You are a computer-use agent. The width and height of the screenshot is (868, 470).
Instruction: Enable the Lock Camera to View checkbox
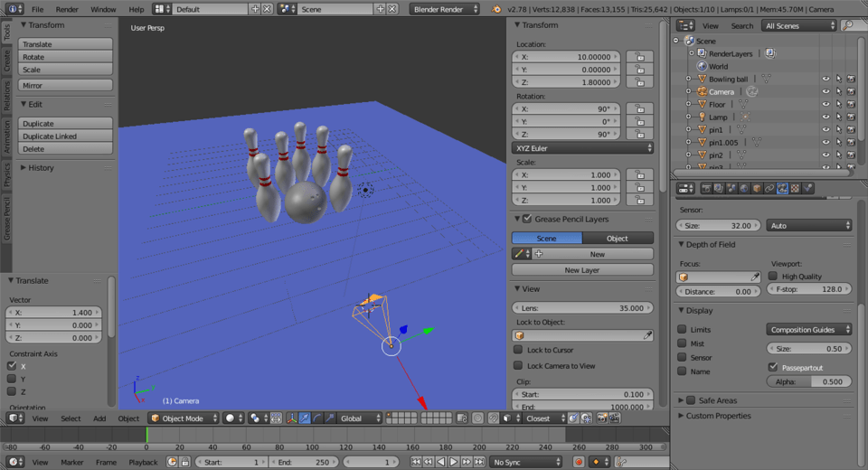pyautogui.click(x=518, y=366)
